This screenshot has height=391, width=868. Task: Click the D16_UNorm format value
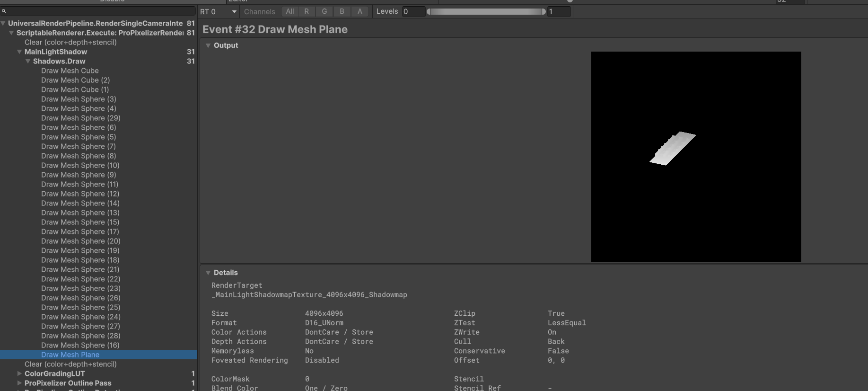pyautogui.click(x=324, y=323)
